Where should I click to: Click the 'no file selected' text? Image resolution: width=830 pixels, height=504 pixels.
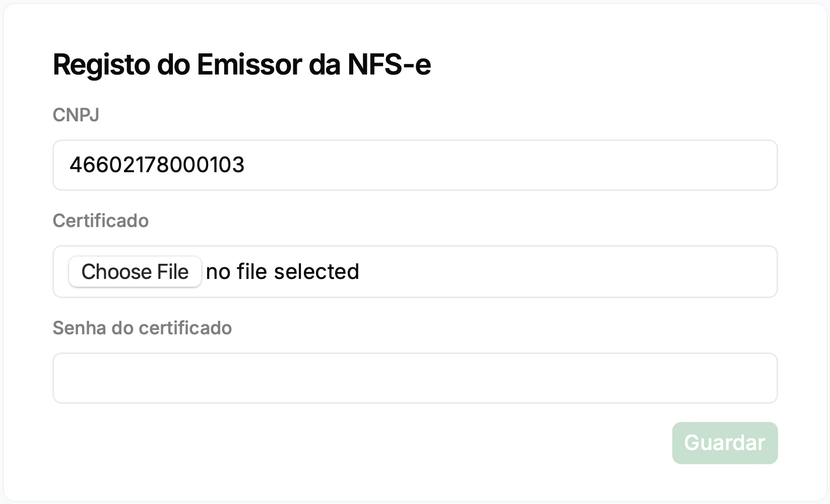(282, 272)
